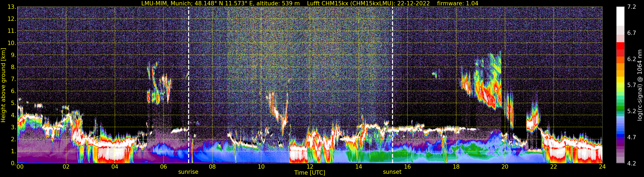Click the x-axis tick label '20'
Viewport: 644px width, 177px height.
[505, 167]
